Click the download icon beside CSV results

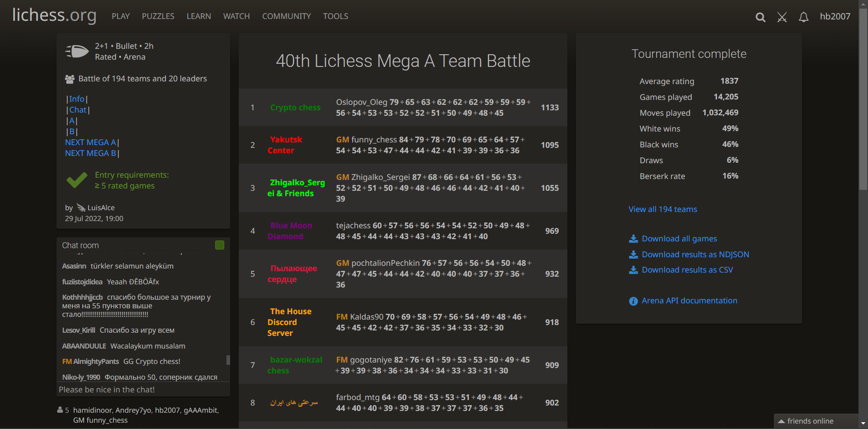tap(633, 270)
